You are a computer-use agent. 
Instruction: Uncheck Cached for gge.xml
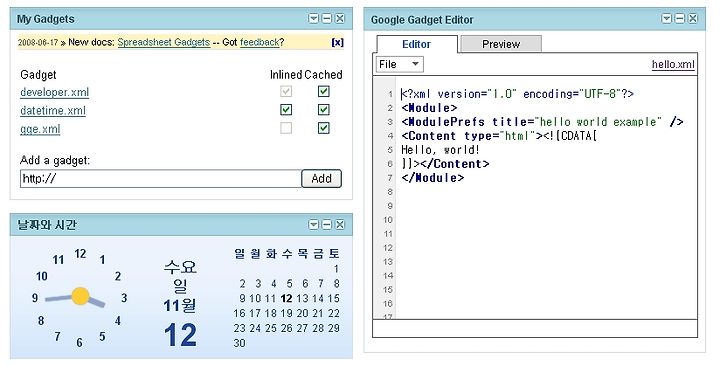(324, 128)
